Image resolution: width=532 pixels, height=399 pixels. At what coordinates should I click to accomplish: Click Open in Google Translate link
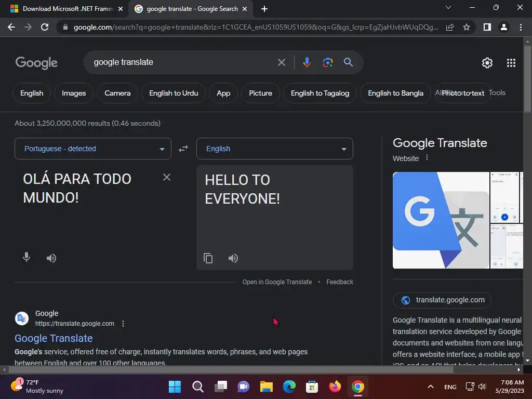click(x=277, y=282)
